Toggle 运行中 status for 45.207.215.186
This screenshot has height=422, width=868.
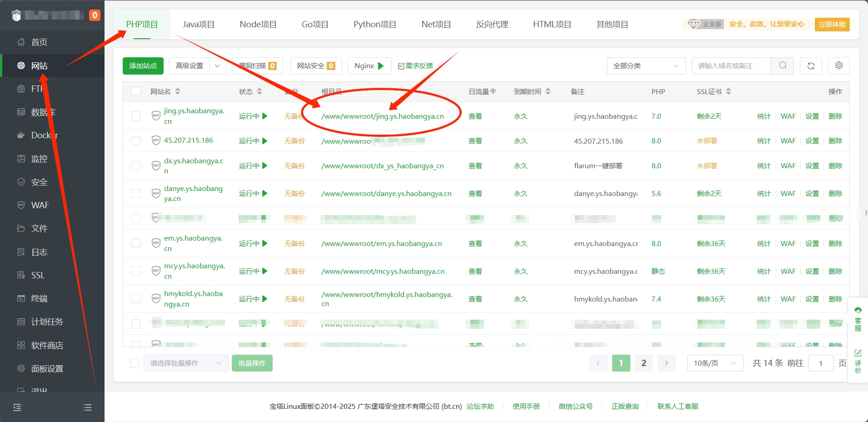[253, 141]
